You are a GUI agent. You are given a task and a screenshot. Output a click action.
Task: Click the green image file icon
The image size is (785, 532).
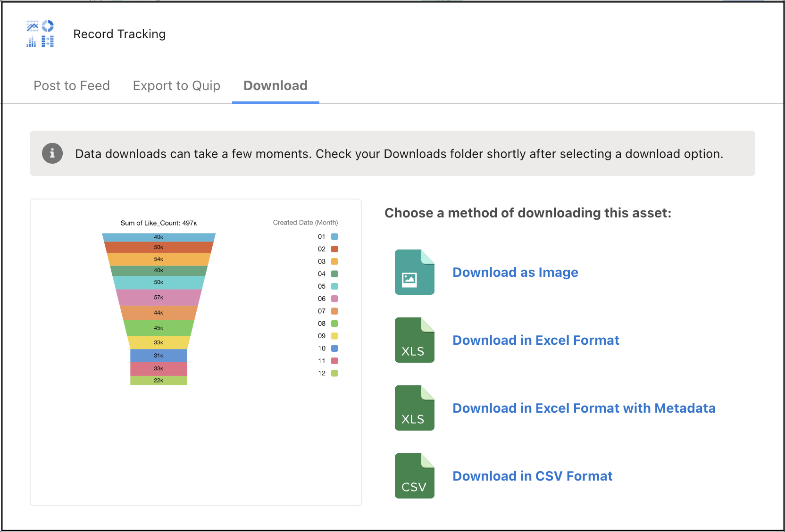[x=414, y=273]
